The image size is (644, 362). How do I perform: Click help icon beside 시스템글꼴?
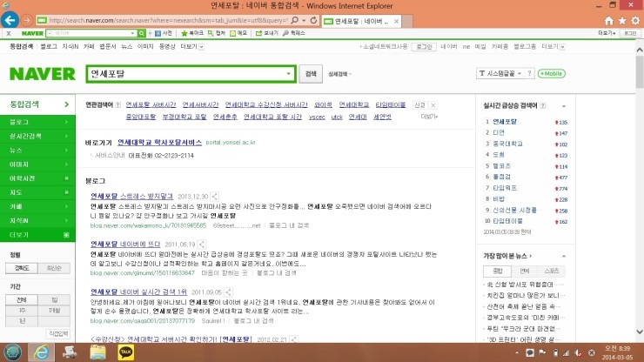point(529,74)
